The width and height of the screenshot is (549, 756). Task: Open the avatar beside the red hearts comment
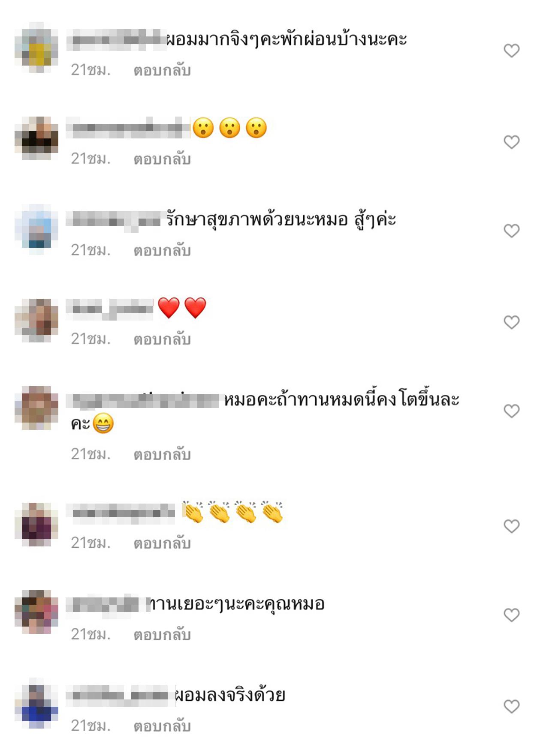pos(36,320)
